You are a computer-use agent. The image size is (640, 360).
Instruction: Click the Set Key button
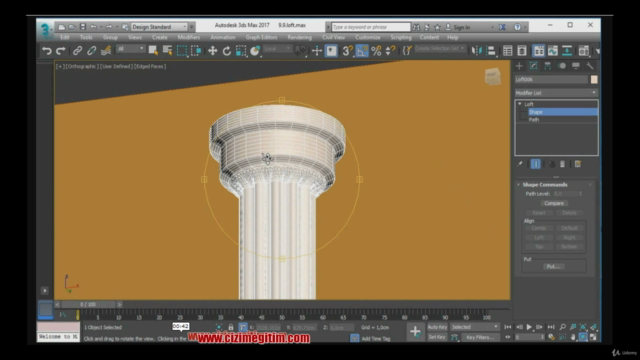pyautogui.click(x=437, y=337)
